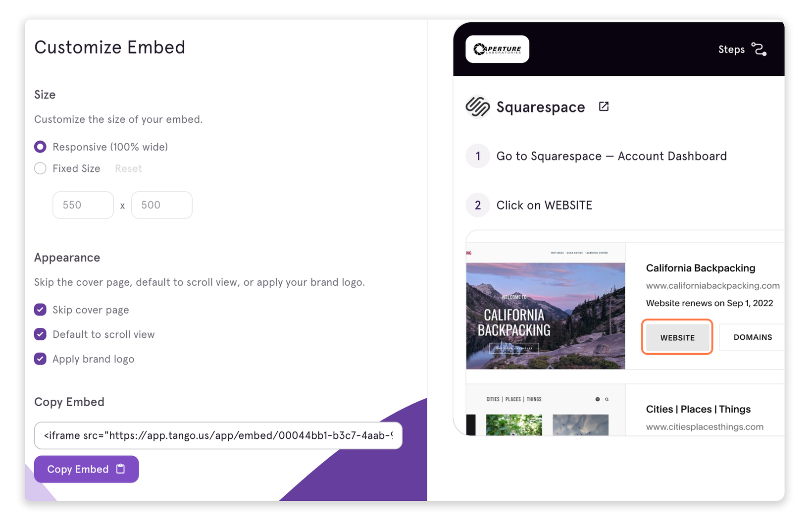The image size is (812, 530).
Task: Click the Size section heading
Action: [45, 95]
